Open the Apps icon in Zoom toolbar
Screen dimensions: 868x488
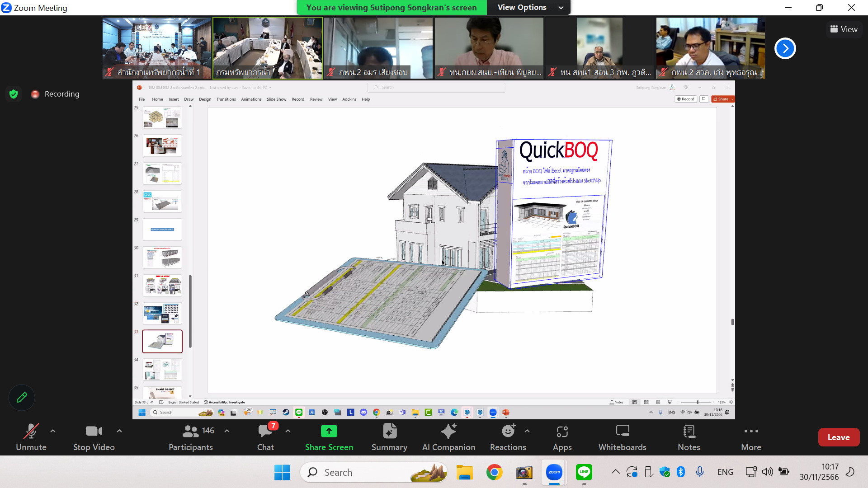click(x=562, y=432)
